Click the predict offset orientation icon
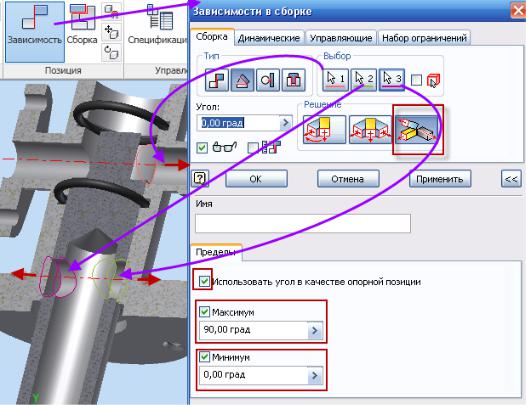 pos(271,147)
